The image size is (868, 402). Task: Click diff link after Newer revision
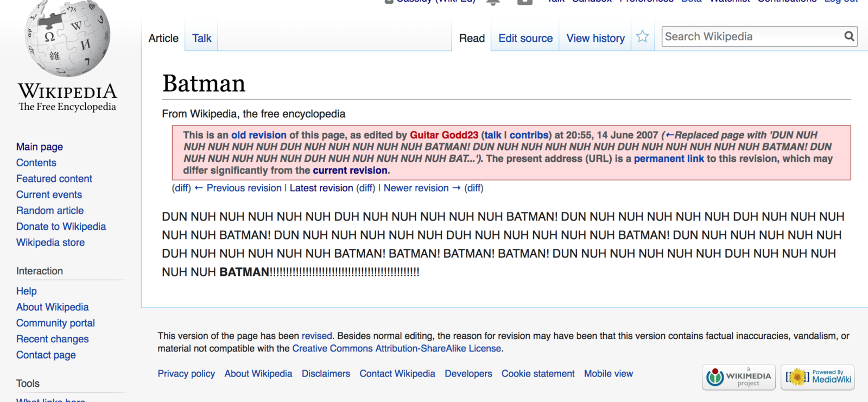click(474, 188)
